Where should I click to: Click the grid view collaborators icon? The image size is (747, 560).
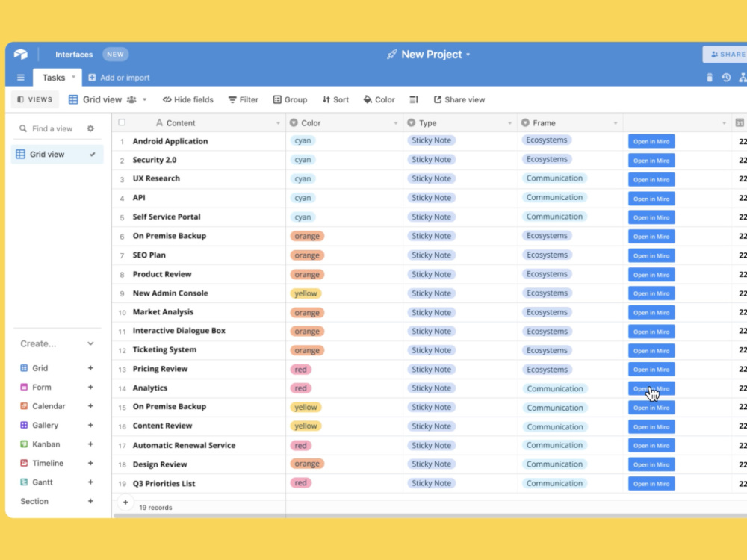pos(132,99)
